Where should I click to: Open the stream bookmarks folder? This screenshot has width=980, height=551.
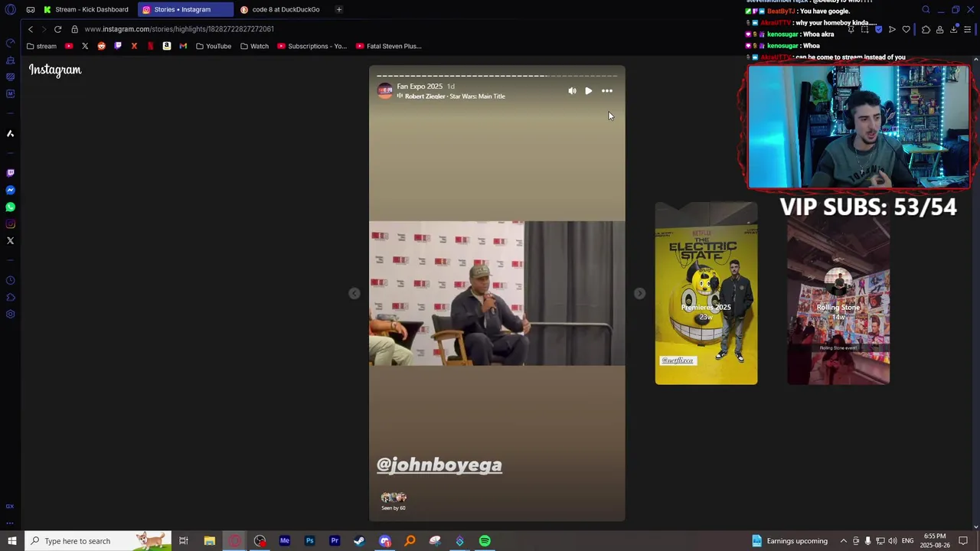click(x=41, y=46)
